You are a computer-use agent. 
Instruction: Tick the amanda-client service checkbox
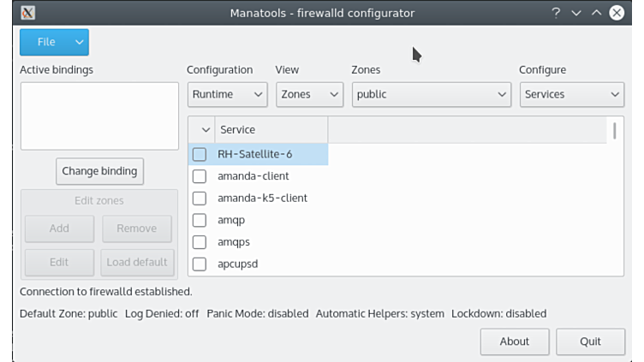pos(200,176)
